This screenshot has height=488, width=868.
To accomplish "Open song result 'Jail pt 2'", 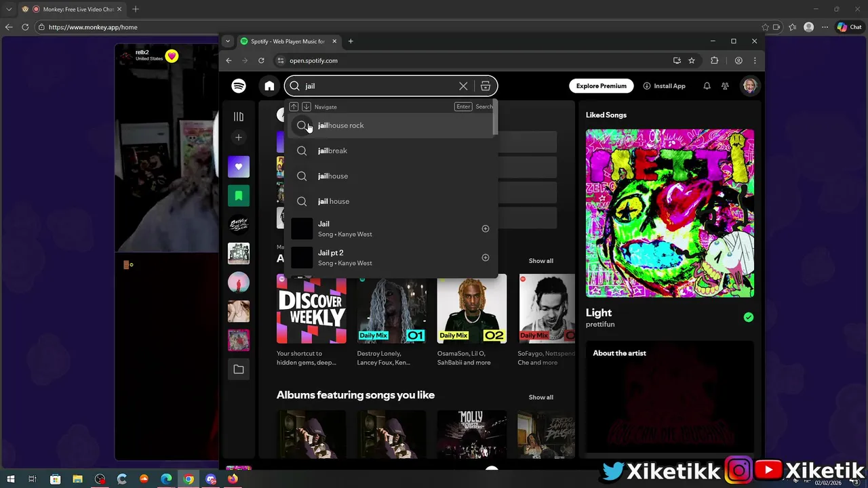I will (x=390, y=258).
